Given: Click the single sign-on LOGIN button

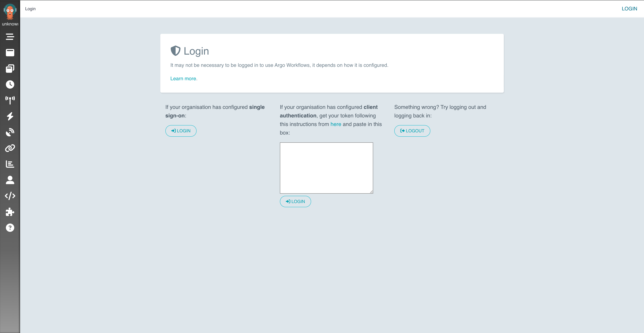Looking at the screenshot, I should (181, 131).
